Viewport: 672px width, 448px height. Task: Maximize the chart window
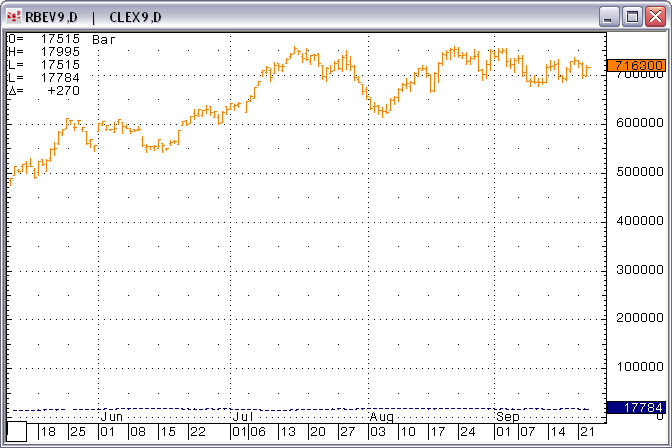[632, 17]
